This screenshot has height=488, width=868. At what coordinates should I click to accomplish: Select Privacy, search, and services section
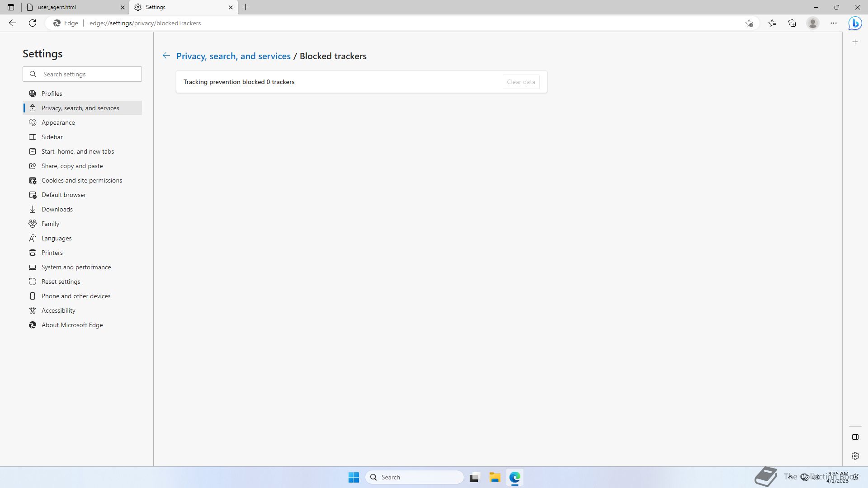pos(82,108)
